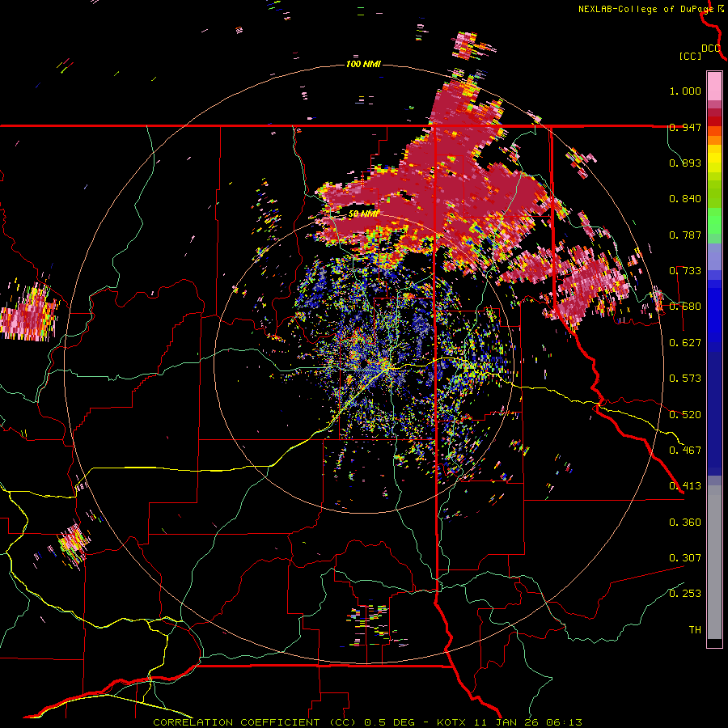Screen dimensions: 728x728
Task: Select the 0.733 scale value
Action: 685,271
